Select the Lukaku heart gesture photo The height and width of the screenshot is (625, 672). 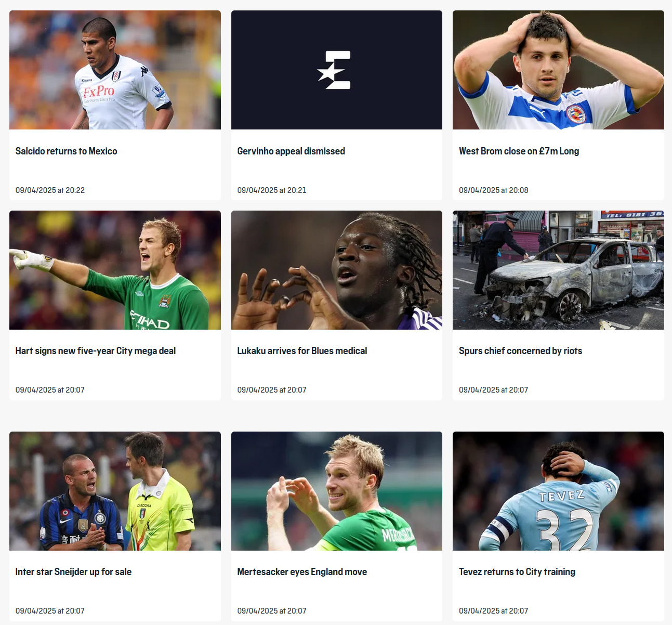pyautogui.click(x=336, y=270)
